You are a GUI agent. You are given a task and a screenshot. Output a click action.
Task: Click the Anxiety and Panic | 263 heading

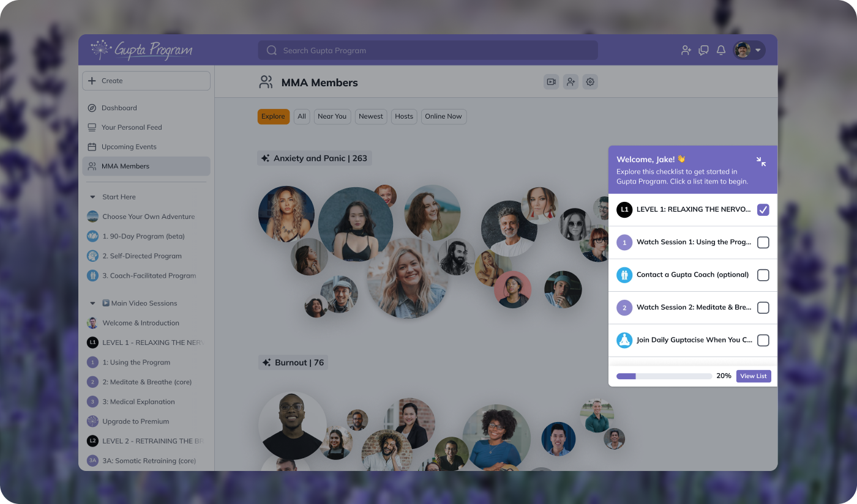[315, 158]
